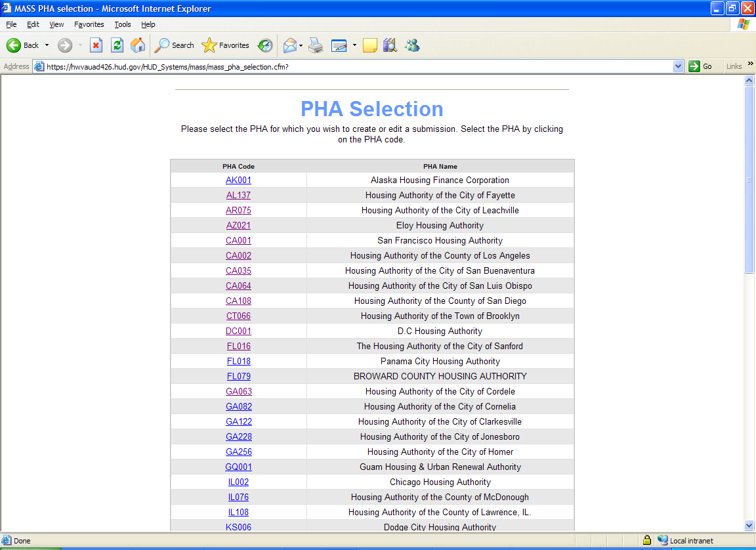Select PHA code AR075
Screen dimensions: 756x550
238,210
